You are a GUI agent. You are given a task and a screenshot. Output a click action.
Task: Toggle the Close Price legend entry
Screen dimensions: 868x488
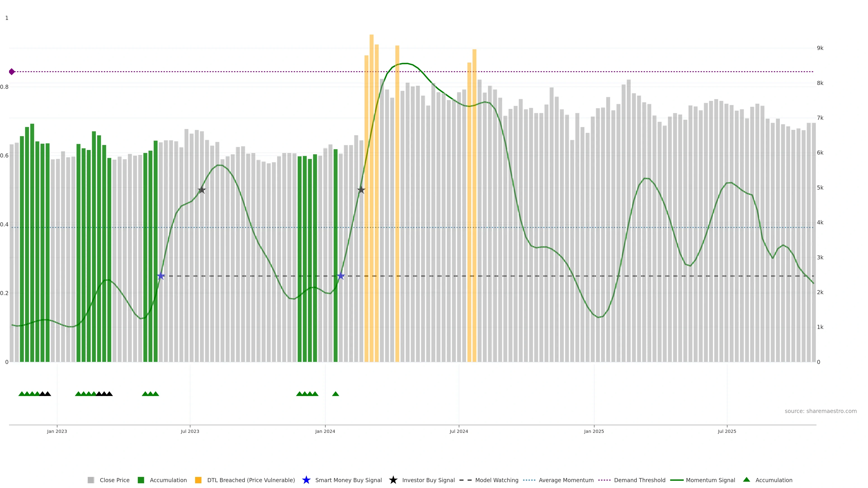tap(114, 480)
